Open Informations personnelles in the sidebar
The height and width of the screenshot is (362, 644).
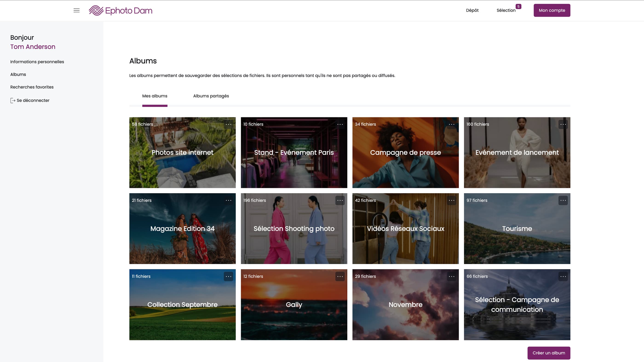37,62
